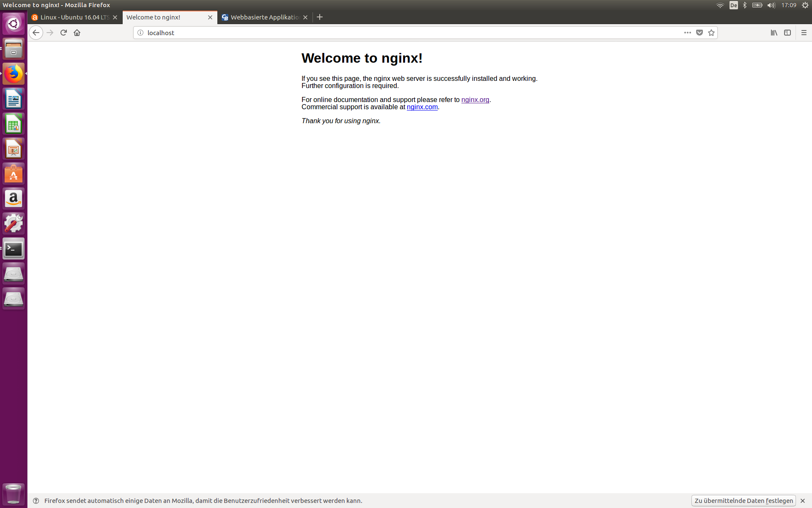The image size is (812, 508).
Task: Expand page actions three-dot menu
Action: pos(688,33)
